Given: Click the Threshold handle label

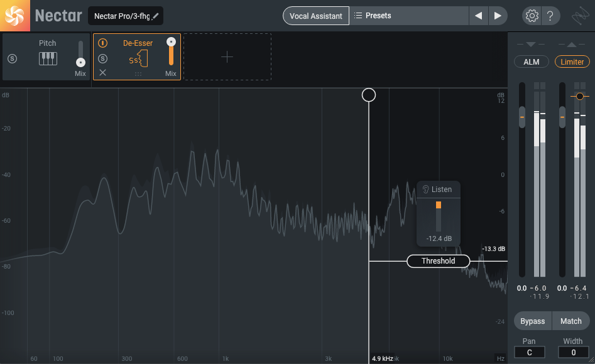Looking at the screenshot, I should tap(439, 261).
